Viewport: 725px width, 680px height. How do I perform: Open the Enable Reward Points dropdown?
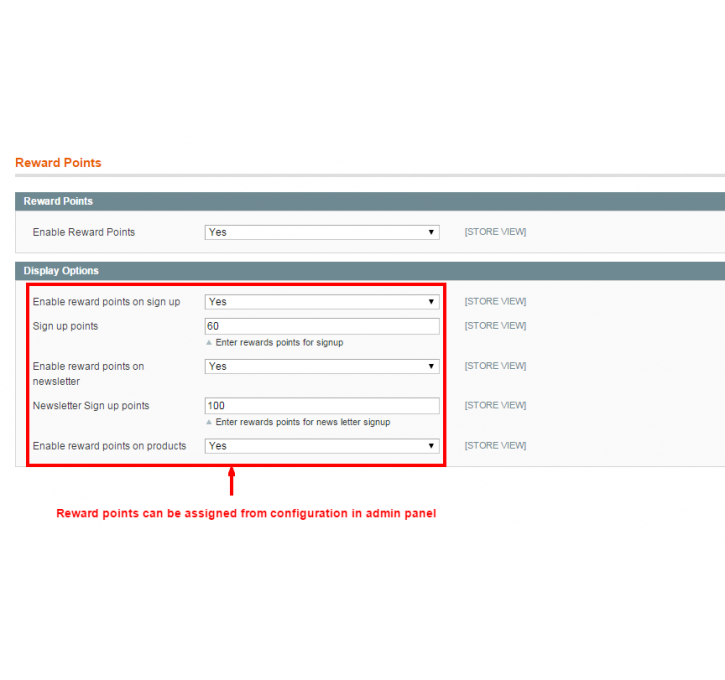coord(322,232)
